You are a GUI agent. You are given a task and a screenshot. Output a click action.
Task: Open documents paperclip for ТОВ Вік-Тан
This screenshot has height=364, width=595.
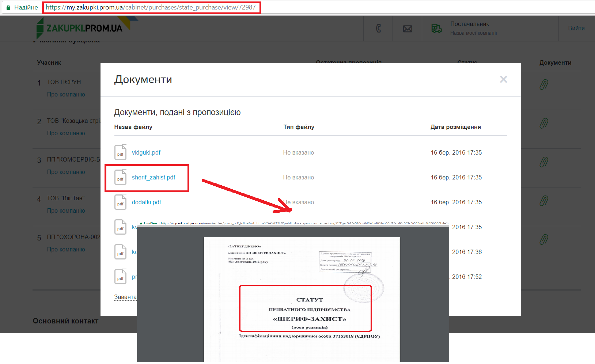click(x=544, y=201)
